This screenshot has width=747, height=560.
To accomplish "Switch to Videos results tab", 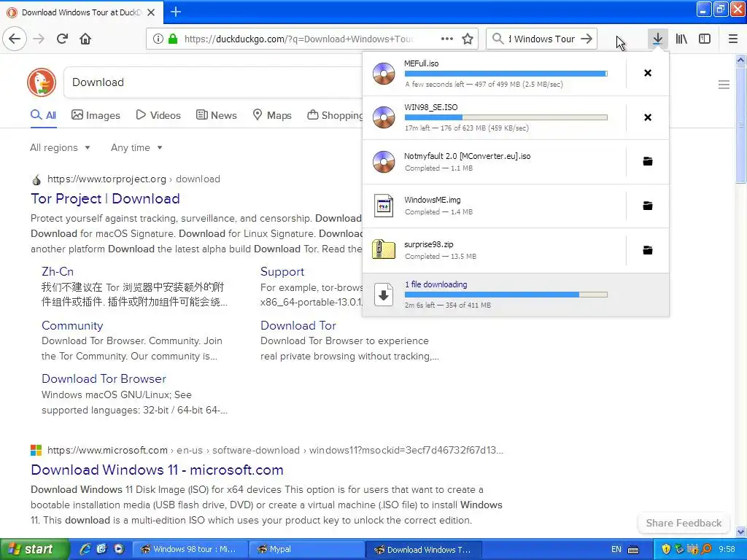I will (158, 115).
